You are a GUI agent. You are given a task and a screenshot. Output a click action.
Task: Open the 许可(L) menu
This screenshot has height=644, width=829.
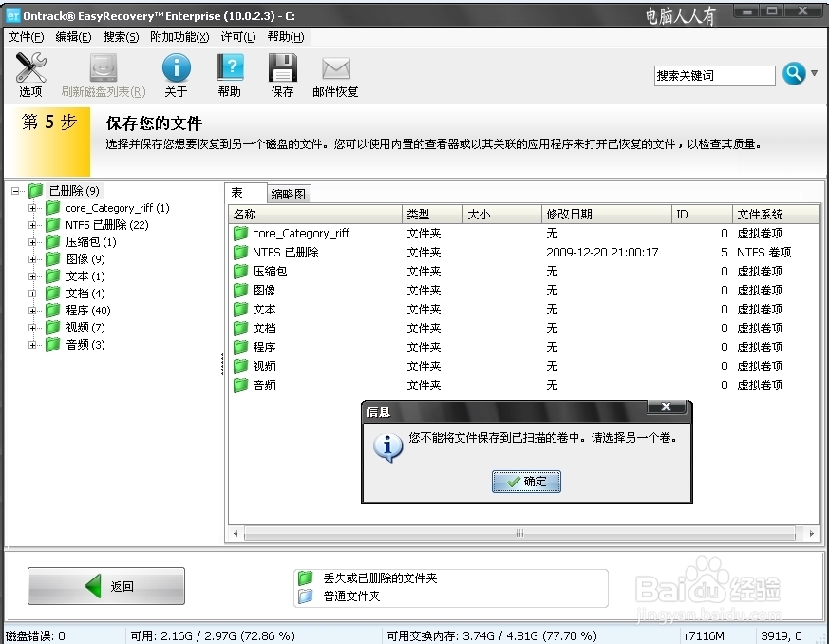[x=238, y=36]
